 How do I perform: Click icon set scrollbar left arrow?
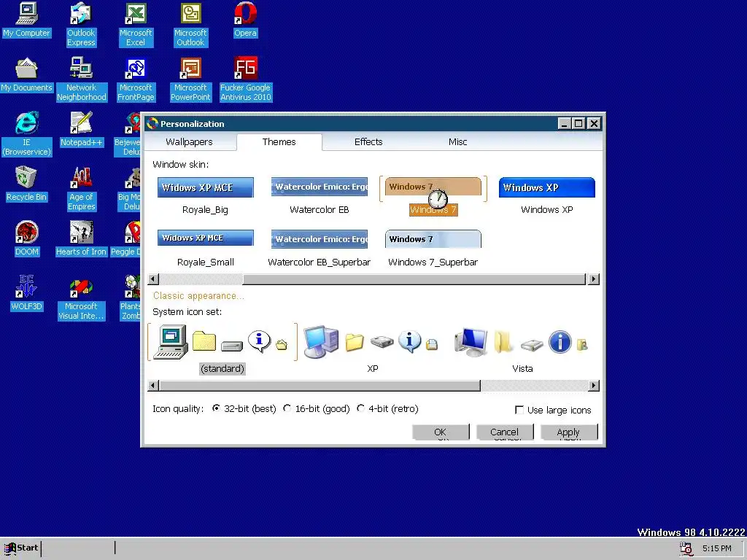point(153,385)
